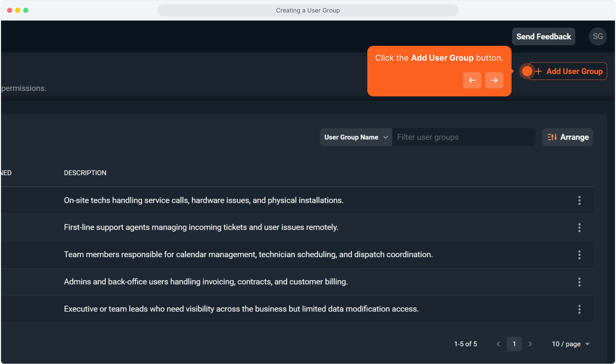The height and width of the screenshot is (364, 616).
Task: Go to previous tutorial step arrow
Action: click(x=472, y=80)
